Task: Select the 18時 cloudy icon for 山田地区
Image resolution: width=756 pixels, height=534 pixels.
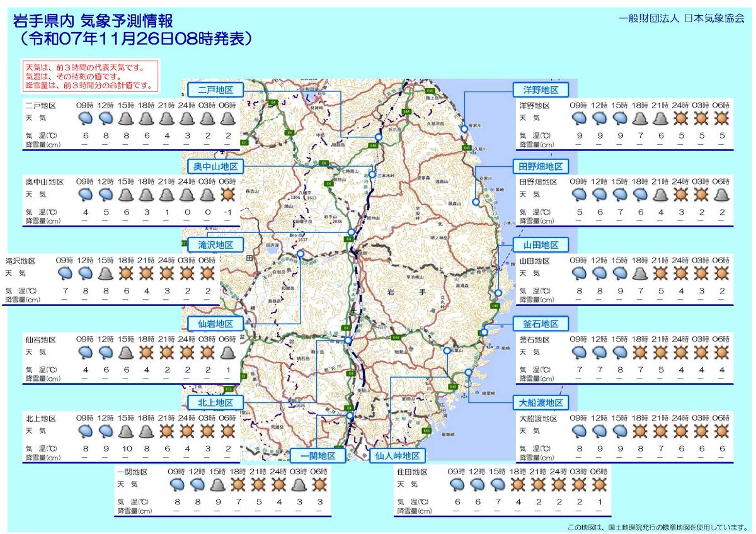Action: point(640,273)
